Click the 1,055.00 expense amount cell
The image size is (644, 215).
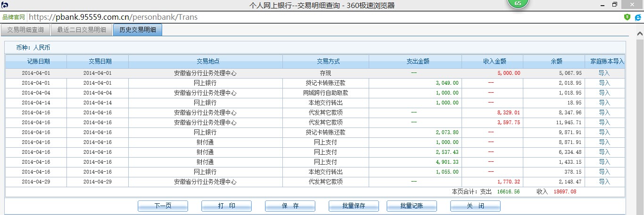(x=447, y=172)
